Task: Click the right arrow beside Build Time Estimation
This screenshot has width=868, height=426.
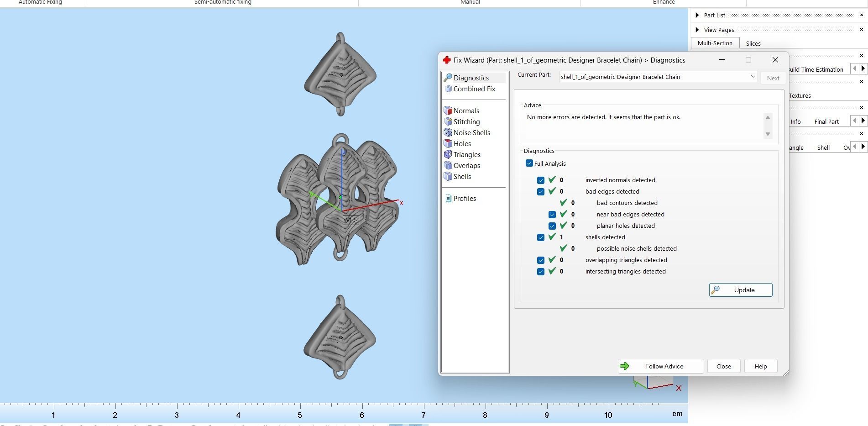Action: tap(863, 68)
